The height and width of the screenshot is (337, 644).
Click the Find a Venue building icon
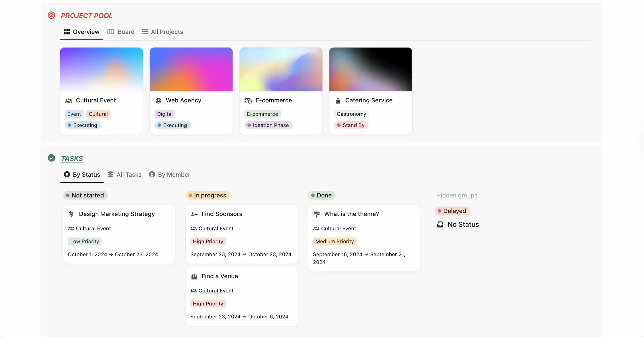194,276
